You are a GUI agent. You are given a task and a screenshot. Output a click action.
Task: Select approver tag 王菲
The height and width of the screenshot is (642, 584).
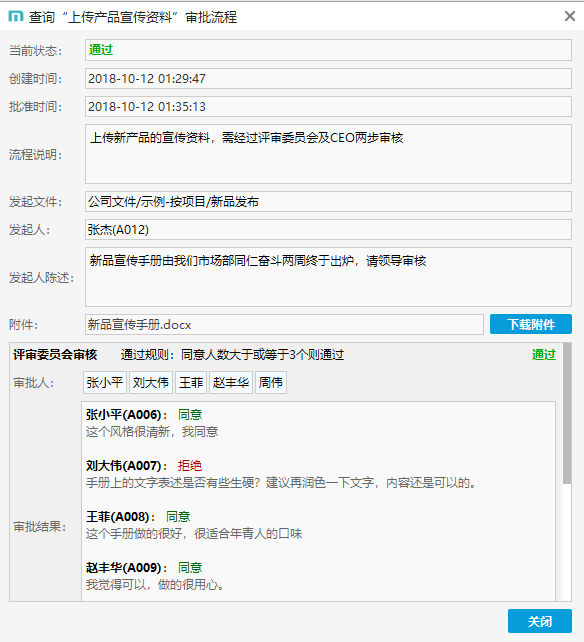click(191, 382)
